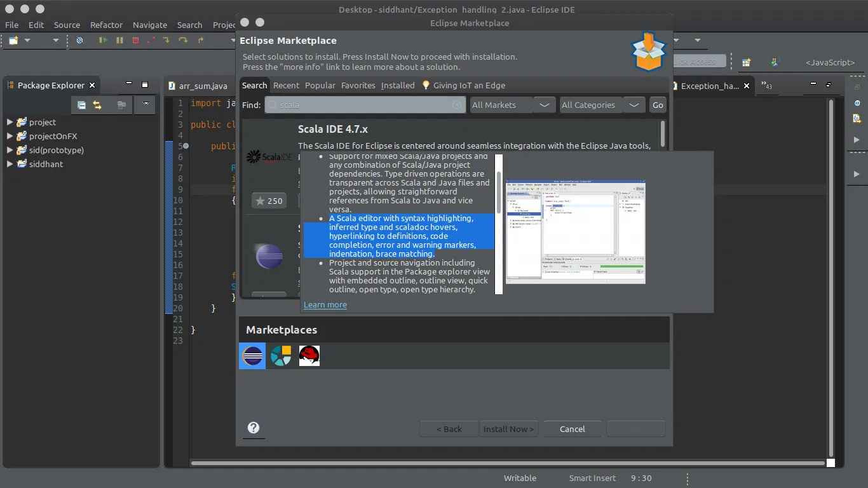Expand the siddhant tree node
The width and height of the screenshot is (868, 488).
(10, 164)
